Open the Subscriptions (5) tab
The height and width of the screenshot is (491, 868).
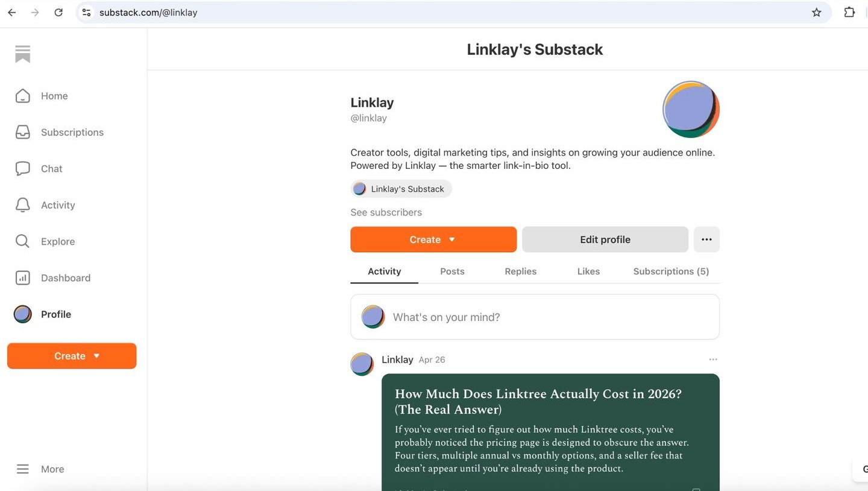(671, 271)
